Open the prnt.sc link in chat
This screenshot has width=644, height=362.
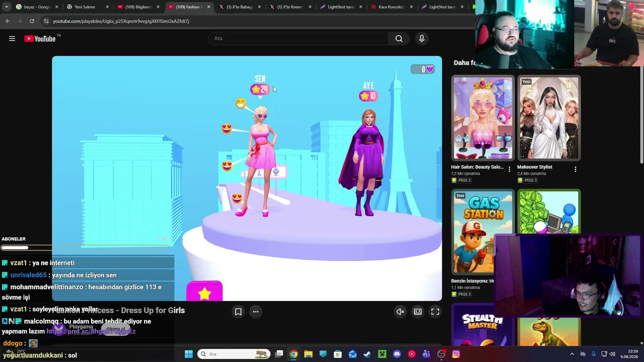[91, 331]
